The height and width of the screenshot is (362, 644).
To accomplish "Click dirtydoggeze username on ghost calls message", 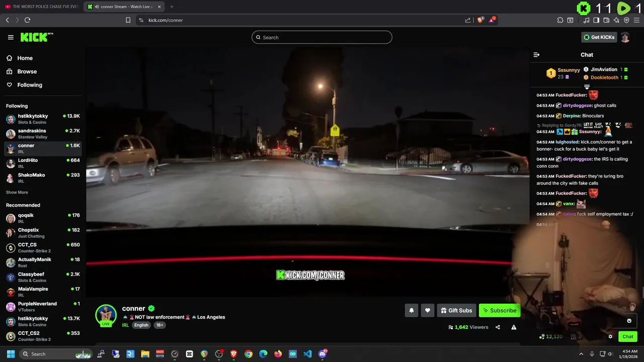I will pos(578,106).
